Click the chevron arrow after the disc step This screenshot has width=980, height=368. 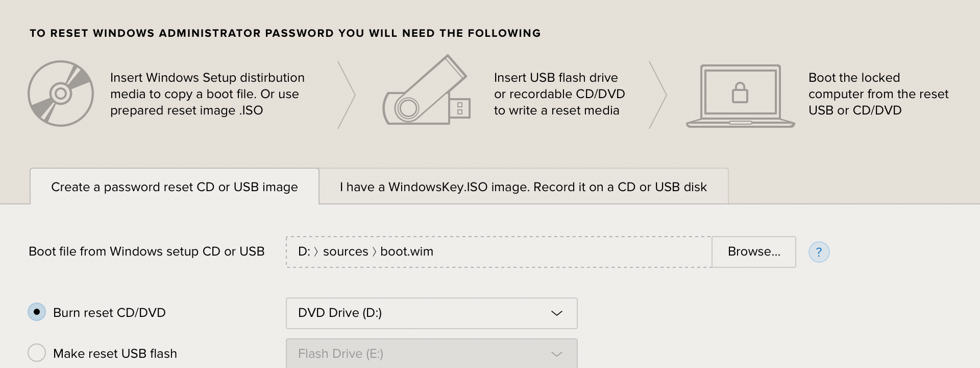point(347,95)
